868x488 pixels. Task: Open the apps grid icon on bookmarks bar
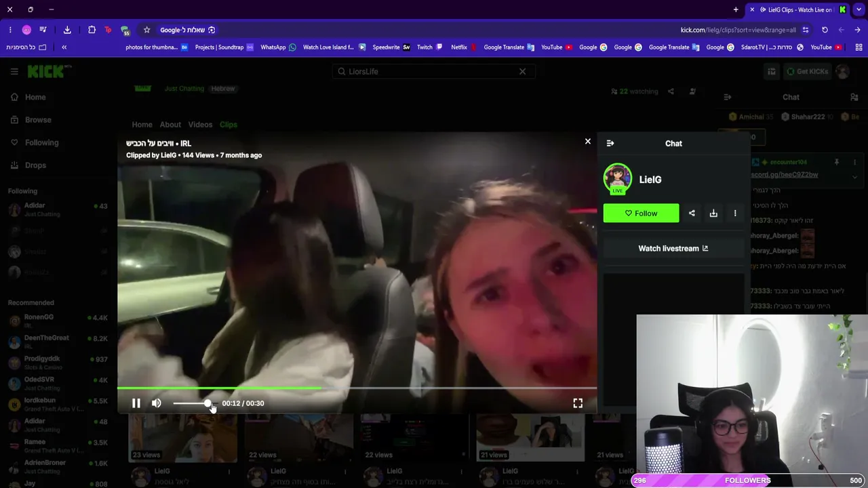coord(859,47)
